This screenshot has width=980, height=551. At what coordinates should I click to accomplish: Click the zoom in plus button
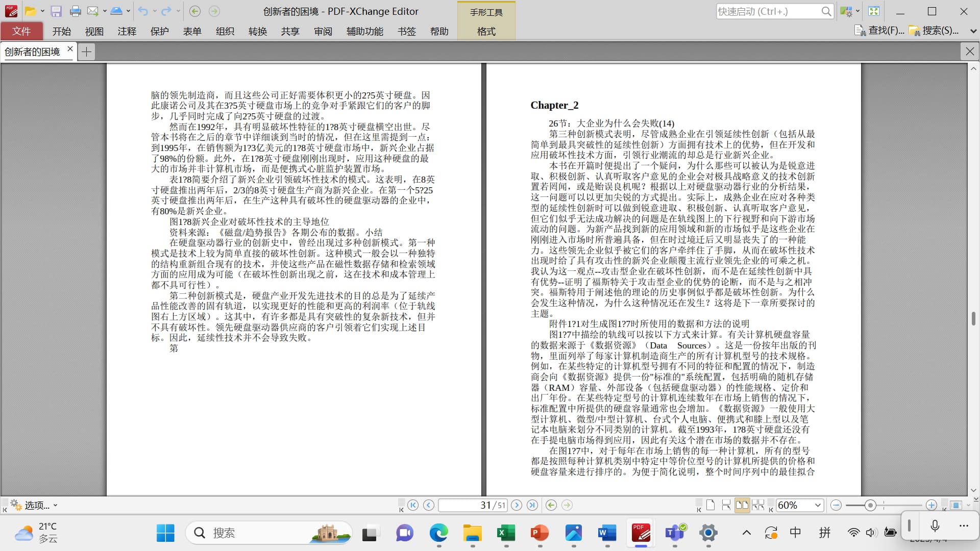tap(931, 505)
